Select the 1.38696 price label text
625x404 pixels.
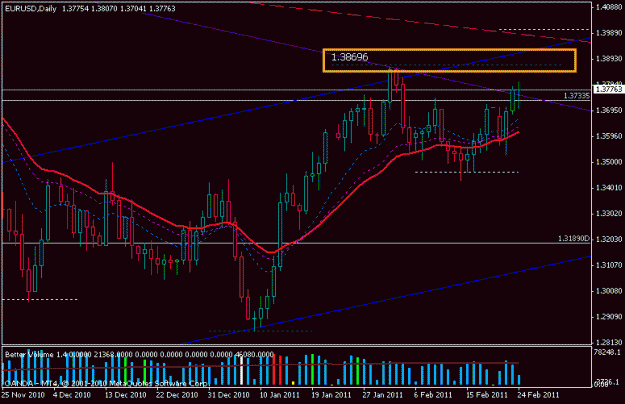point(350,57)
